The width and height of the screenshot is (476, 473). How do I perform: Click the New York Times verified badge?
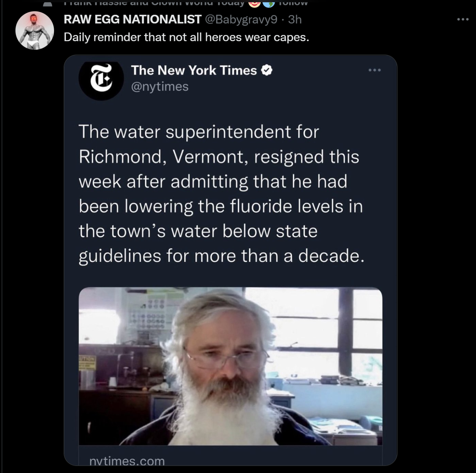click(267, 70)
